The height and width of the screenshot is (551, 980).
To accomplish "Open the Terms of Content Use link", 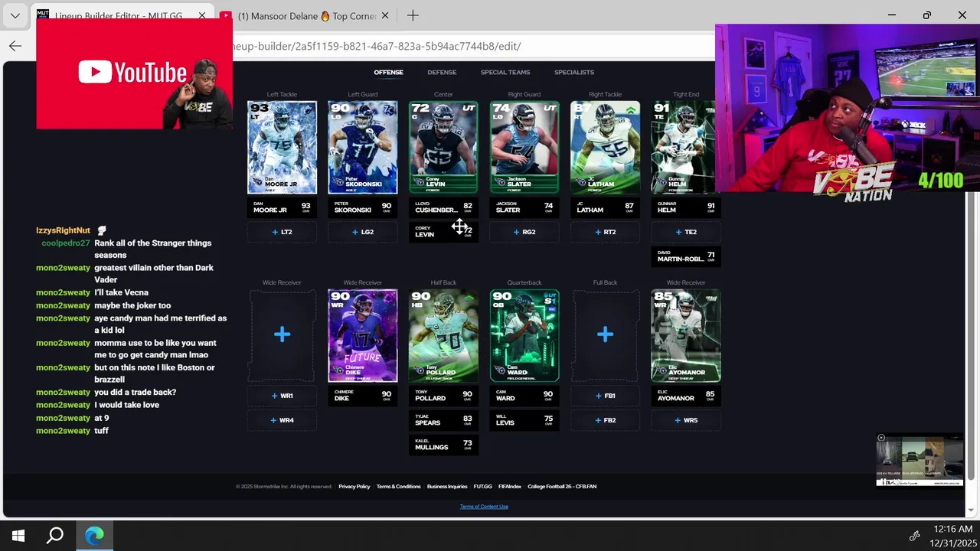I will coord(484,507).
